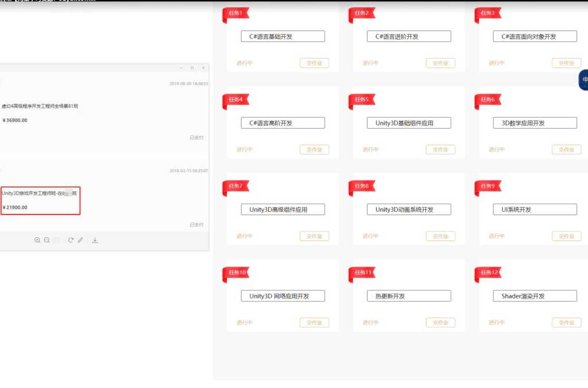
Task: Select the Unity3D基础组件应用 task title
Action: (409, 123)
